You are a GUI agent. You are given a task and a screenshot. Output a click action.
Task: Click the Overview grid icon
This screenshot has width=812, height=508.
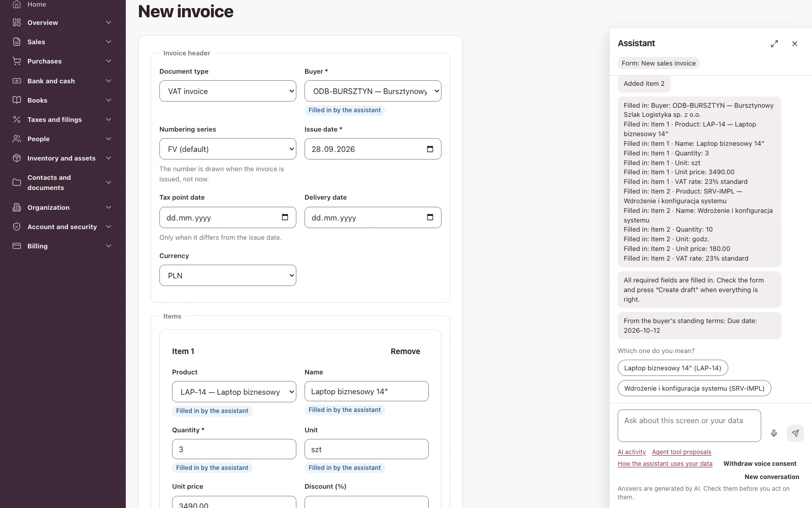tap(17, 22)
